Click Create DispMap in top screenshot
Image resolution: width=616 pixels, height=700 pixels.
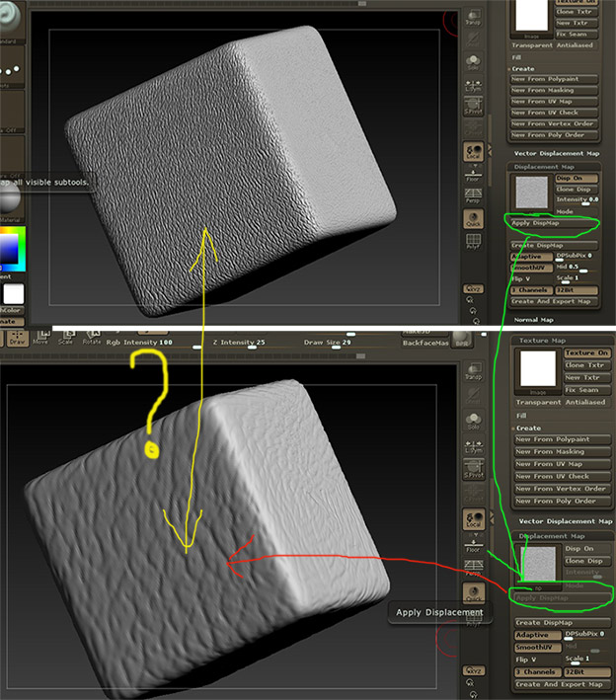554,245
